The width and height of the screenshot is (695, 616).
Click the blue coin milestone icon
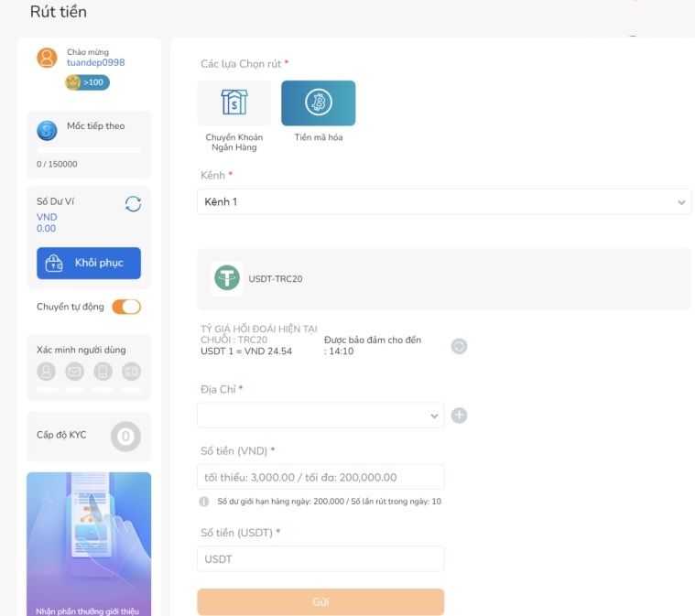47,131
